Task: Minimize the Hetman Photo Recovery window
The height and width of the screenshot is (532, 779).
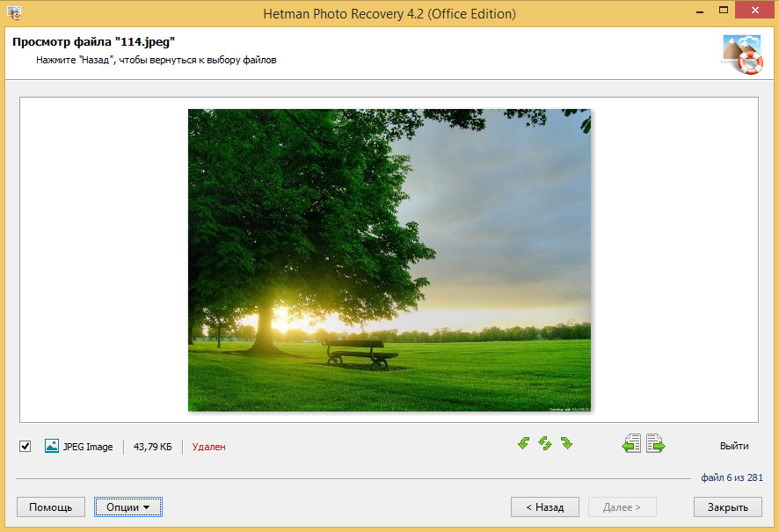Action: (700, 11)
